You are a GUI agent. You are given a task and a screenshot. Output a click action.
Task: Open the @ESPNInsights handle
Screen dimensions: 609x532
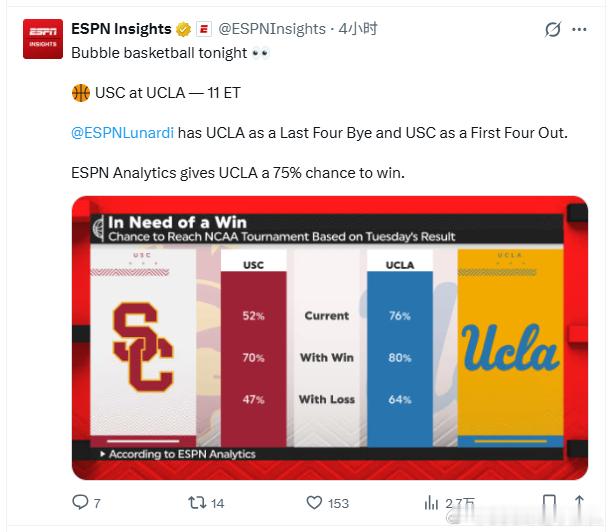coord(272,29)
